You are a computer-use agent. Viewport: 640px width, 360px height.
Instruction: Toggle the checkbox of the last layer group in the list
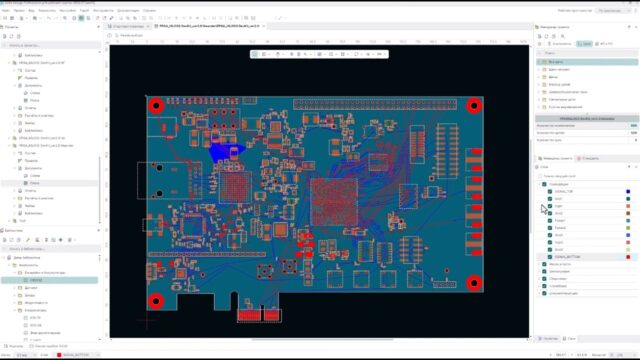click(x=544, y=293)
